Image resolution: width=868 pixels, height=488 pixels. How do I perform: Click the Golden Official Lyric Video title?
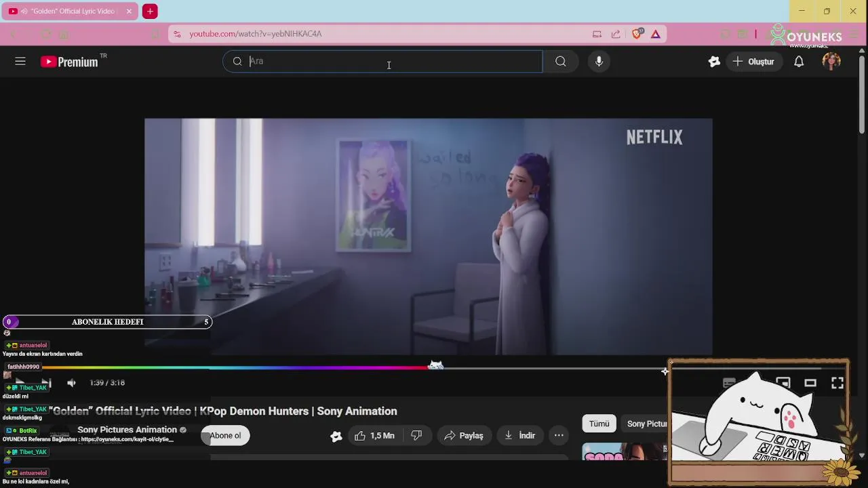223,411
